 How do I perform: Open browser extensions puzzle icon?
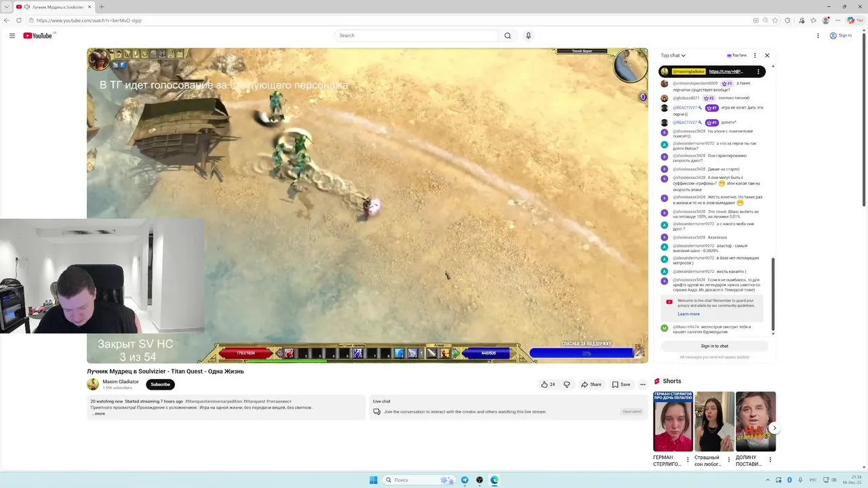point(788,20)
